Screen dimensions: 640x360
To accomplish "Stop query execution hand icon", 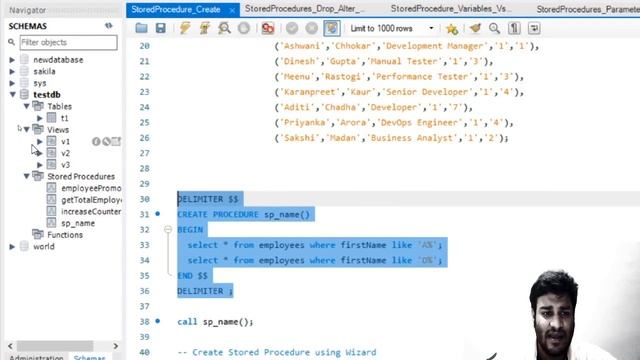I will tap(244, 28).
